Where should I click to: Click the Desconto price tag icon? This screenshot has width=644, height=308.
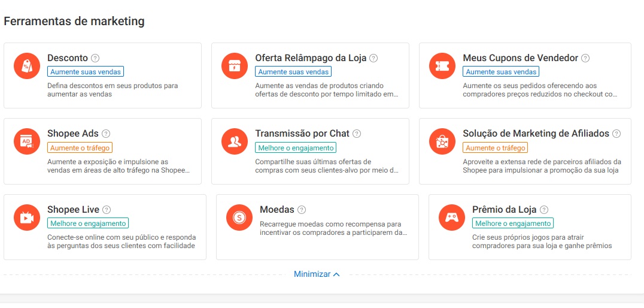(x=27, y=66)
